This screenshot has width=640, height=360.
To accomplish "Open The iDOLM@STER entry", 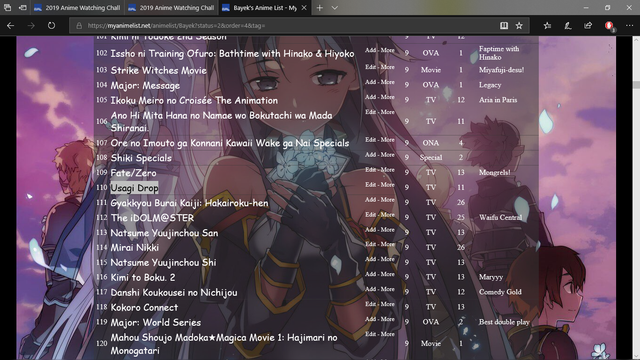I will (152, 218).
